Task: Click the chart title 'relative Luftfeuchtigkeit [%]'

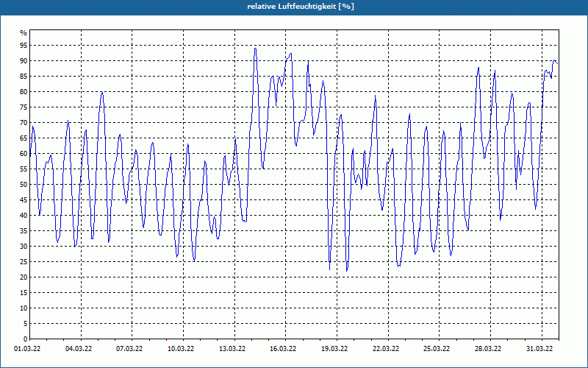Action: pyautogui.click(x=301, y=7)
